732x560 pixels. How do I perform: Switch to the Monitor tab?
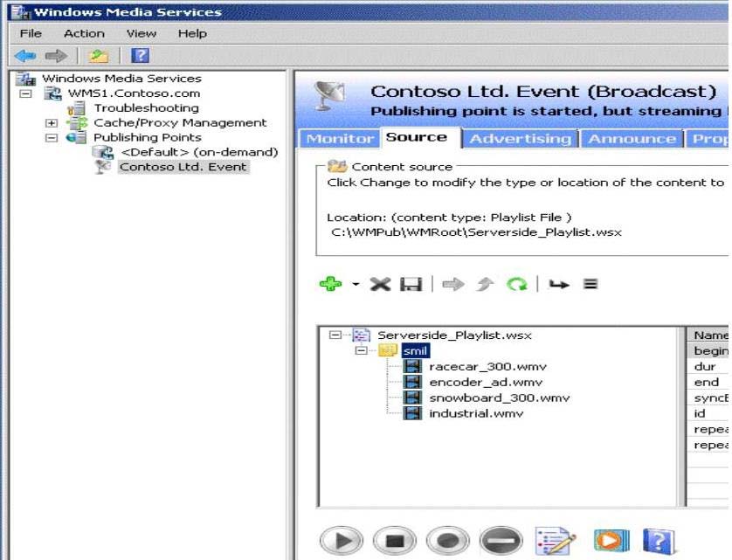340,139
